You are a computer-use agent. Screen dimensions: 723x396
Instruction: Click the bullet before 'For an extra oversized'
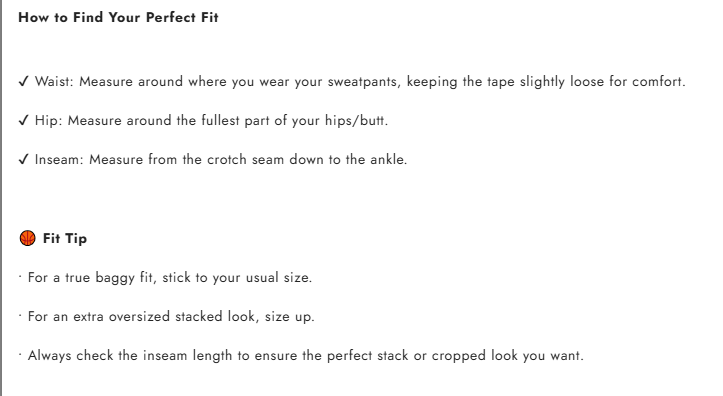(20, 316)
